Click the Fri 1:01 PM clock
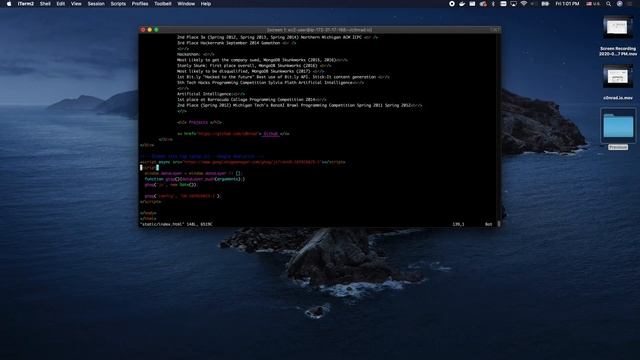 tap(567, 4)
